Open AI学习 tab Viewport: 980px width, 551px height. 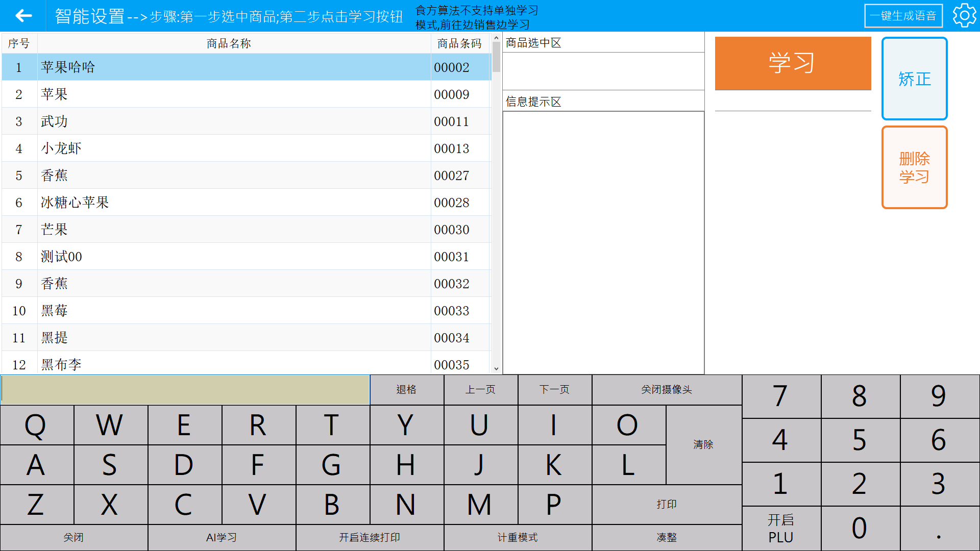pos(222,537)
